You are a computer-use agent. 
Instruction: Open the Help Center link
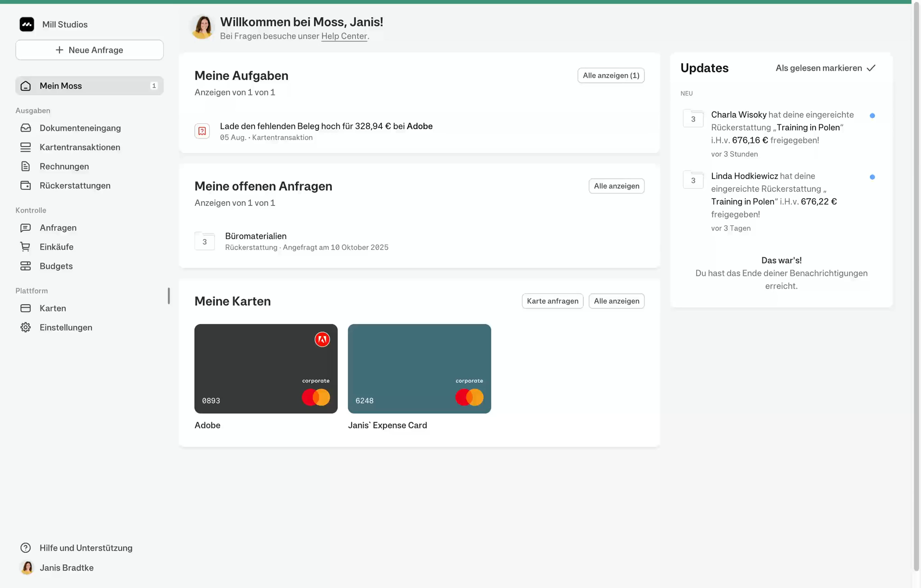pyautogui.click(x=344, y=36)
